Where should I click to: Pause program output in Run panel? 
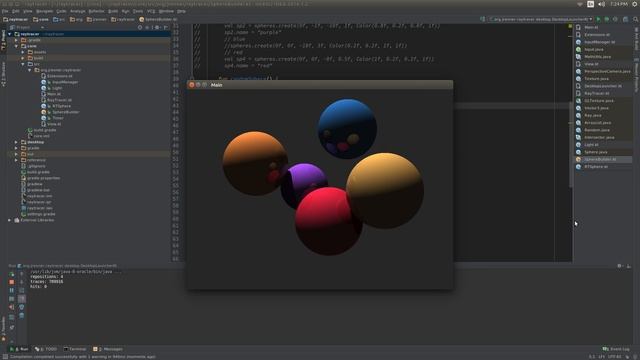[x=11, y=290]
